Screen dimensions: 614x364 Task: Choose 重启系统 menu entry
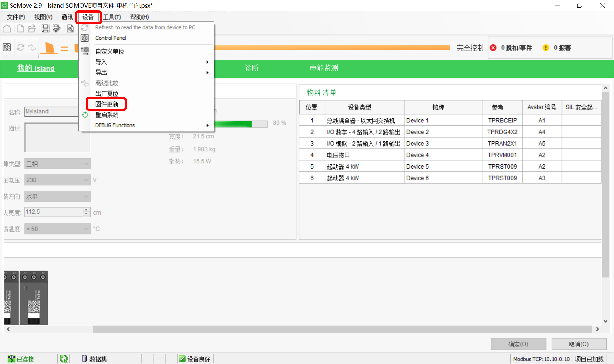[x=107, y=115]
